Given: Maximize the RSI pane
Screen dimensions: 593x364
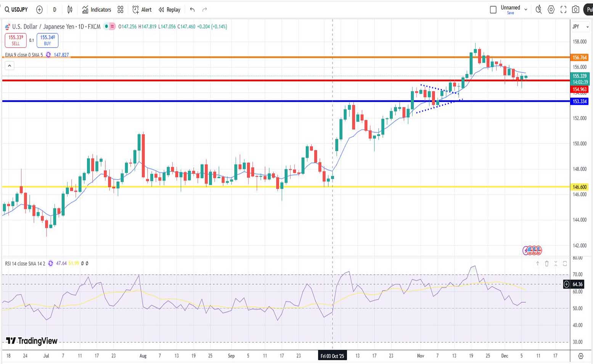Looking at the screenshot, I should 565,263.
